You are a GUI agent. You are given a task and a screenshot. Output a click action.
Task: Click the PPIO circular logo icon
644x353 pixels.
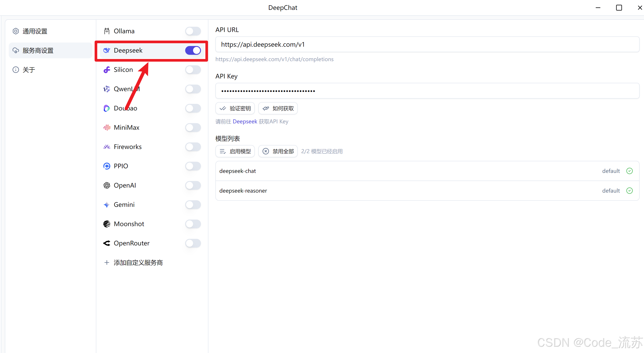(107, 166)
